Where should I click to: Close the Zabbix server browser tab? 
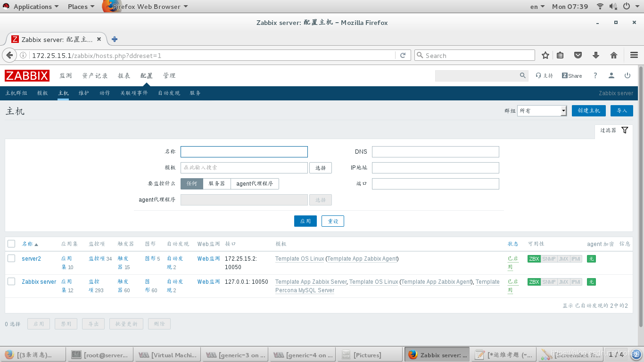pos(99,39)
